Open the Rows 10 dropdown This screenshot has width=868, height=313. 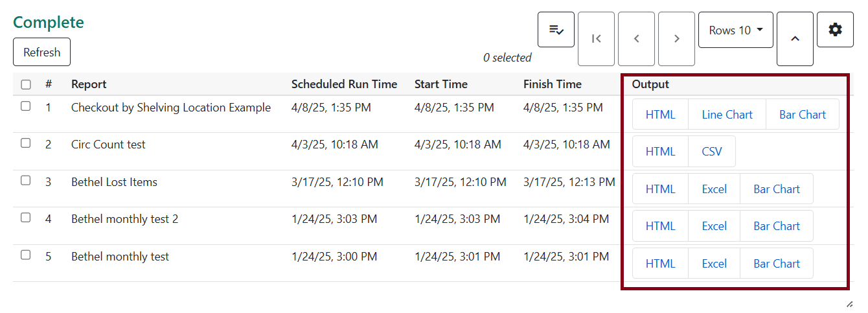click(x=736, y=30)
